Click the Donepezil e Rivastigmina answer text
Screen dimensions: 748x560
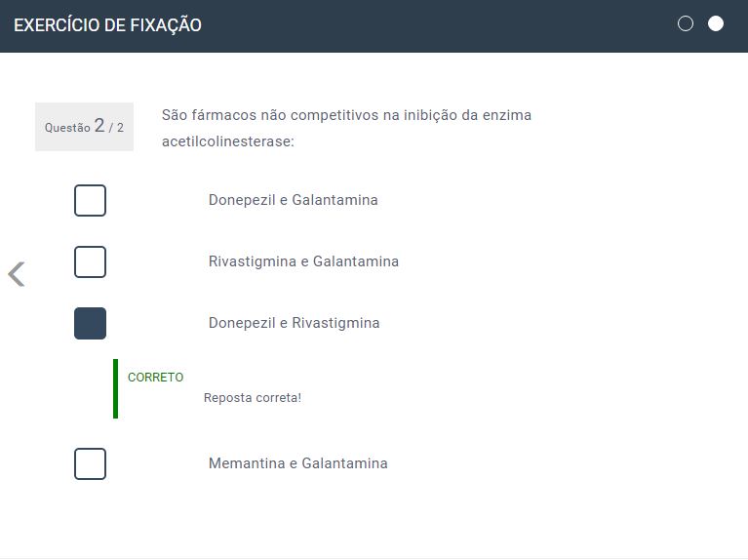294,323
